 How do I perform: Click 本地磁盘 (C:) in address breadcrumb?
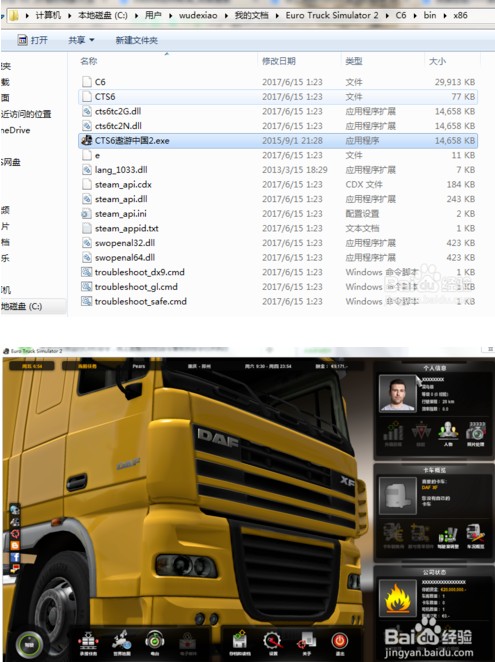point(103,15)
